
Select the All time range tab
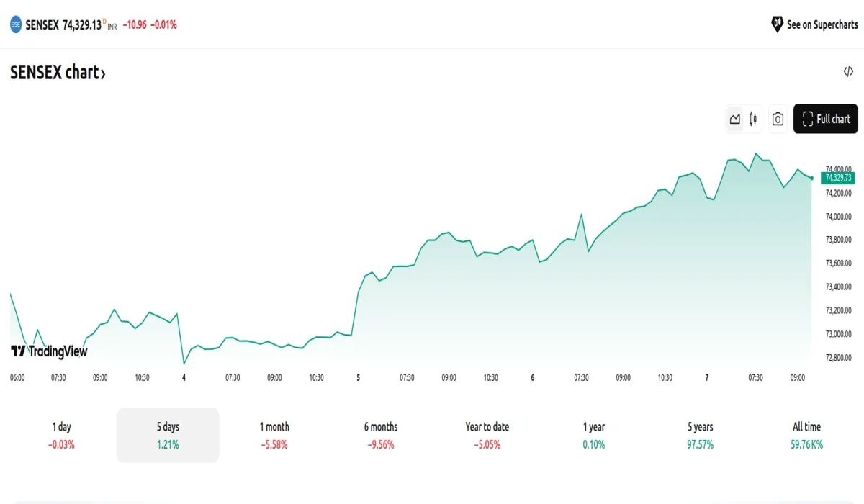(x=806, y=435)
